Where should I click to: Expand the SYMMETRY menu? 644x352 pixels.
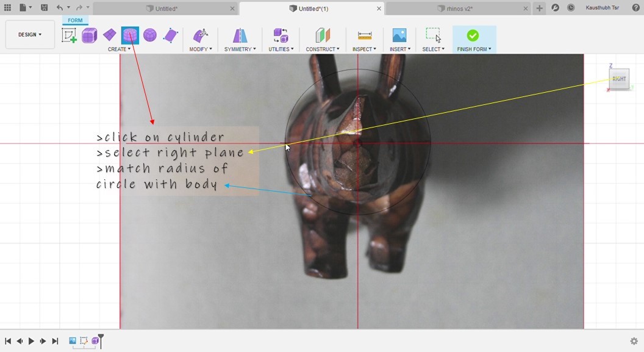tap(240, 49)
